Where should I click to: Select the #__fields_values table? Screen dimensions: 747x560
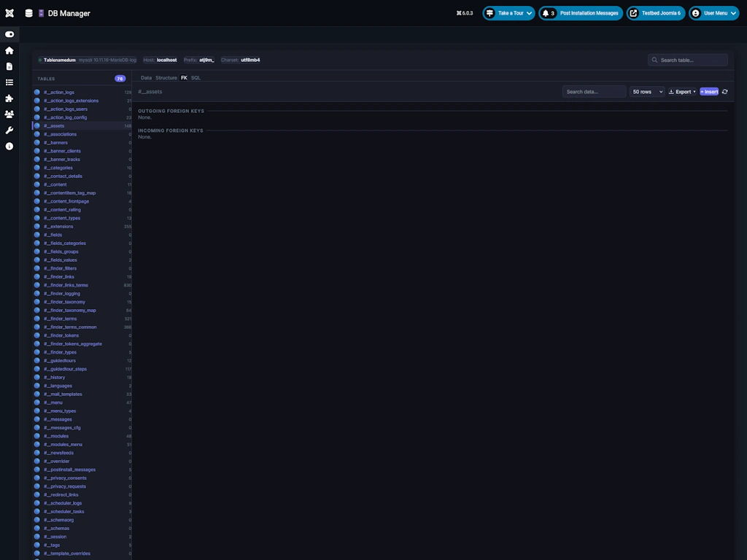coord(82,260)
